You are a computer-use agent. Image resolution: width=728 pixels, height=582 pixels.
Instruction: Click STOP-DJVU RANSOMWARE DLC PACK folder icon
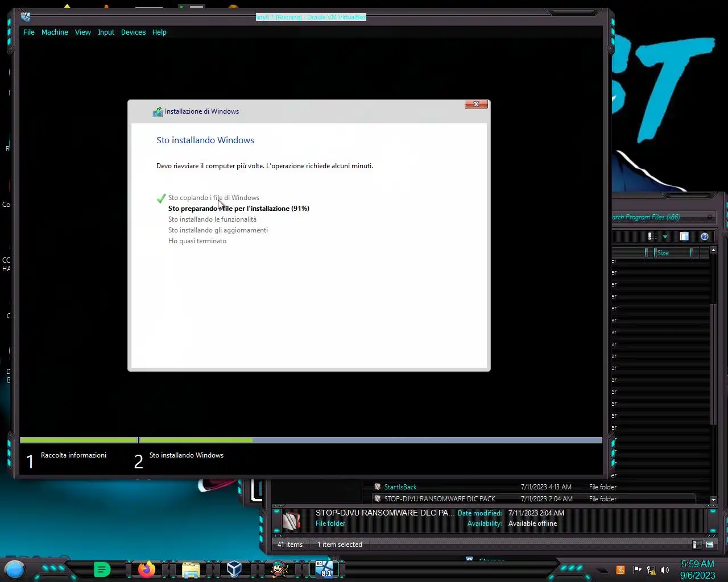[x=377, y=499]
